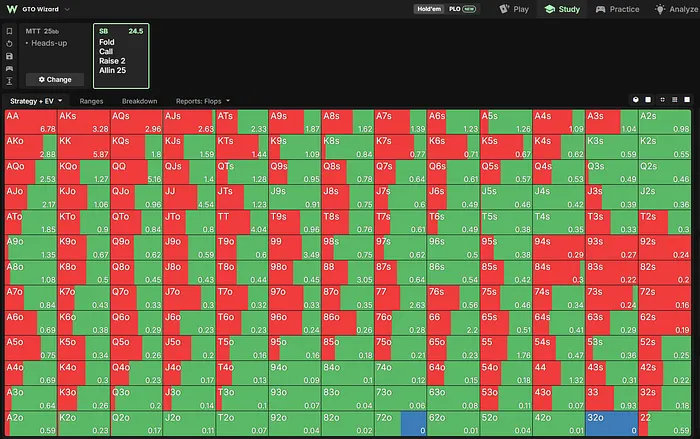Screen dimensions: 700x439
Task: Open the Breakdown tab
Action: pos(139,101)
